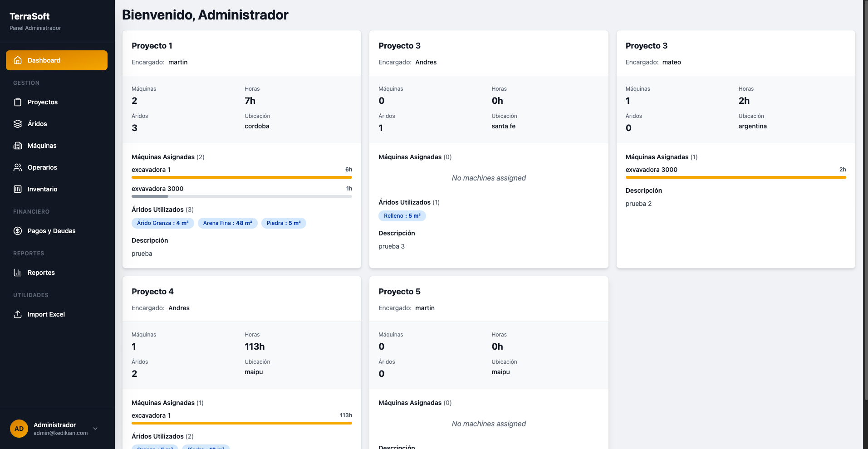Click the AD administrator avatar
This screenshot has height=449, width=868.
[19, 428]
